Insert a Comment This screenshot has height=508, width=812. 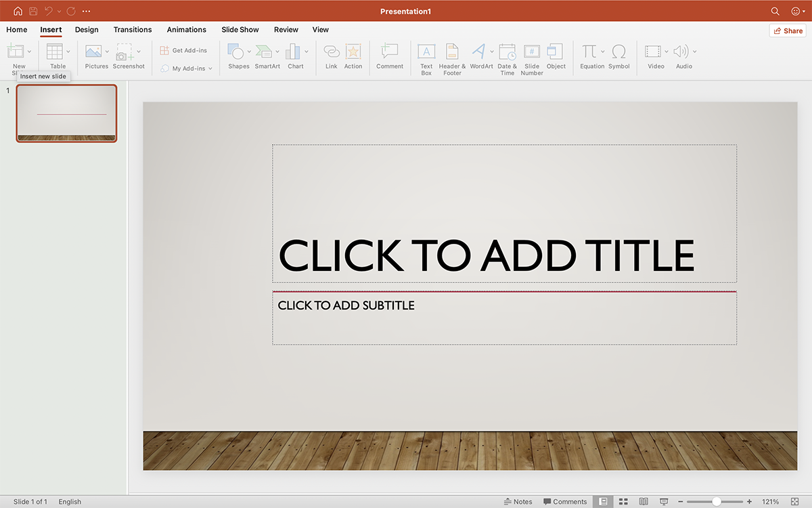pos(389,58)
